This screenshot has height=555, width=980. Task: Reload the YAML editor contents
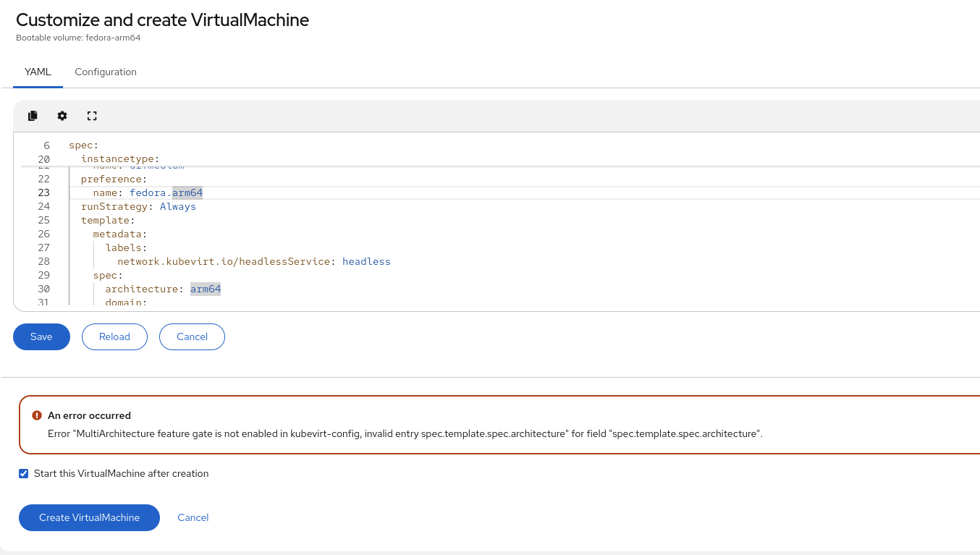[114, 336]
